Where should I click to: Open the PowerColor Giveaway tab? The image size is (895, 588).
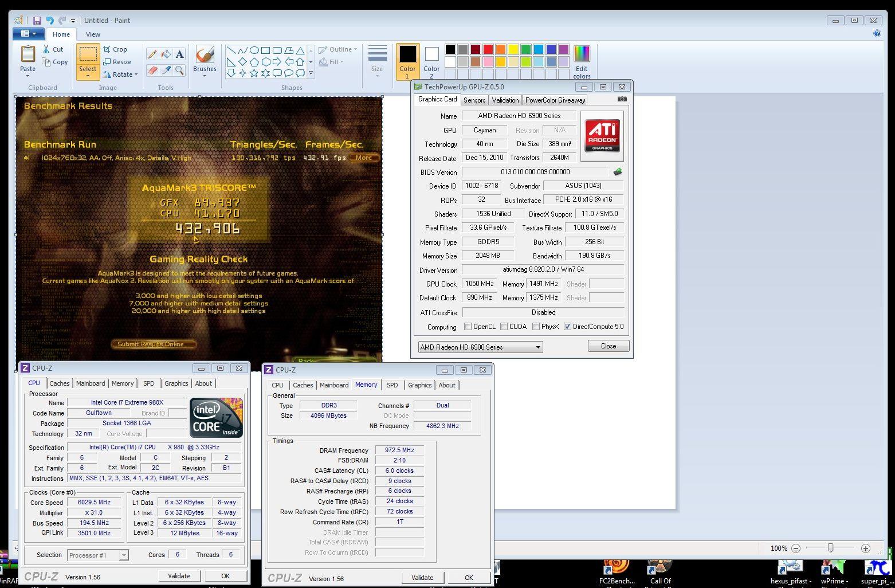coord(555,100)
